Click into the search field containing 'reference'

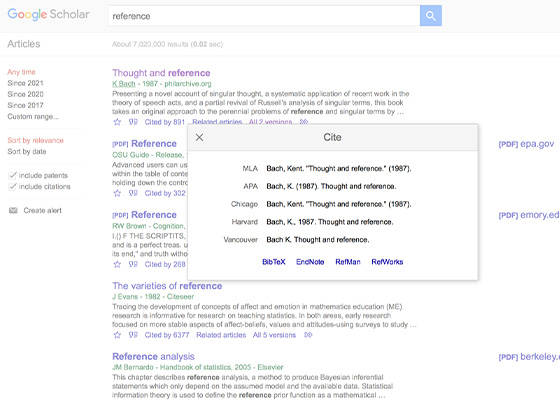pyautogui.click(x=264, y=16)
